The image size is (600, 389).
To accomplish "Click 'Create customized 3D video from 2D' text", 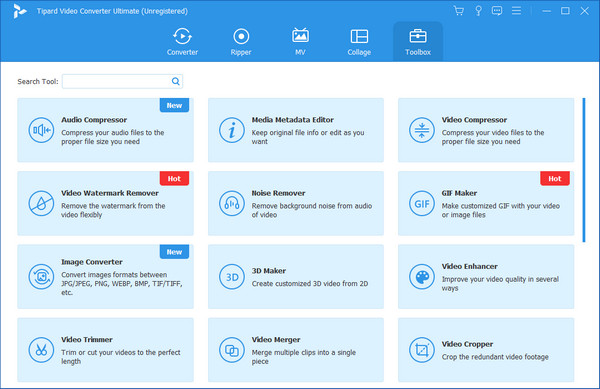I will pyautogui.click(x=310, y=284).
